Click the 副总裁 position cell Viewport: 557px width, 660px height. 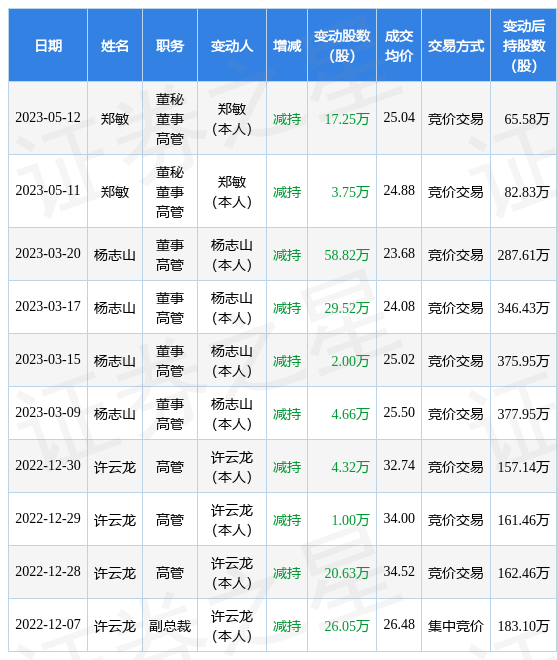point(170,626)
